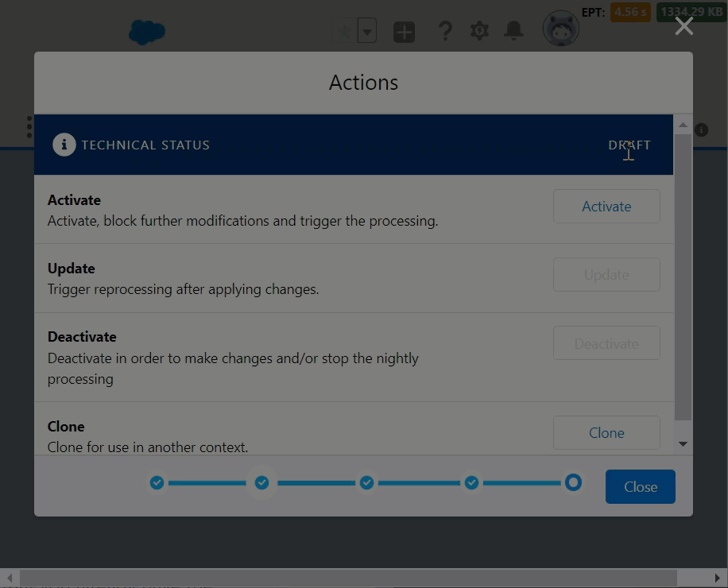Open the favorites list dropdown arrow

(x=366, y=32)
